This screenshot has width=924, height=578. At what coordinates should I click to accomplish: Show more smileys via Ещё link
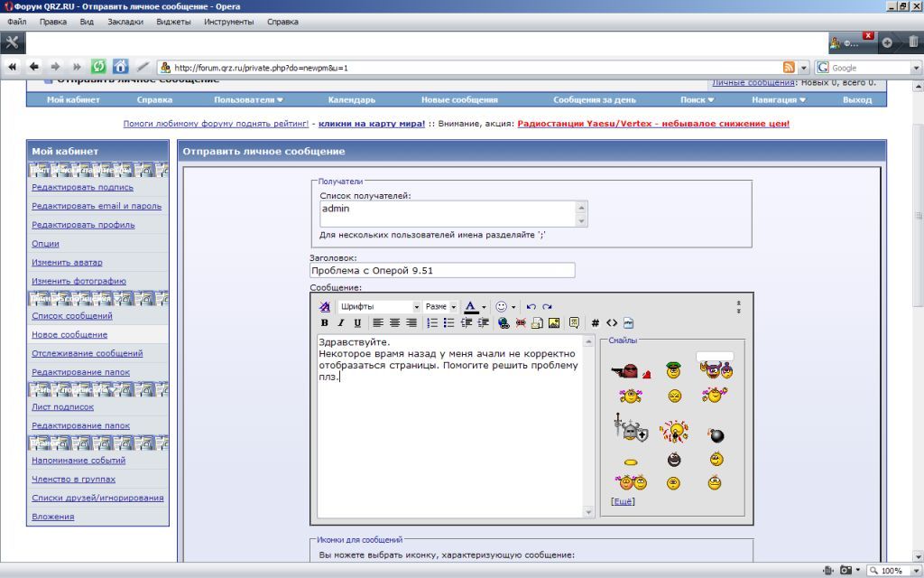click(x=623, y=501)
